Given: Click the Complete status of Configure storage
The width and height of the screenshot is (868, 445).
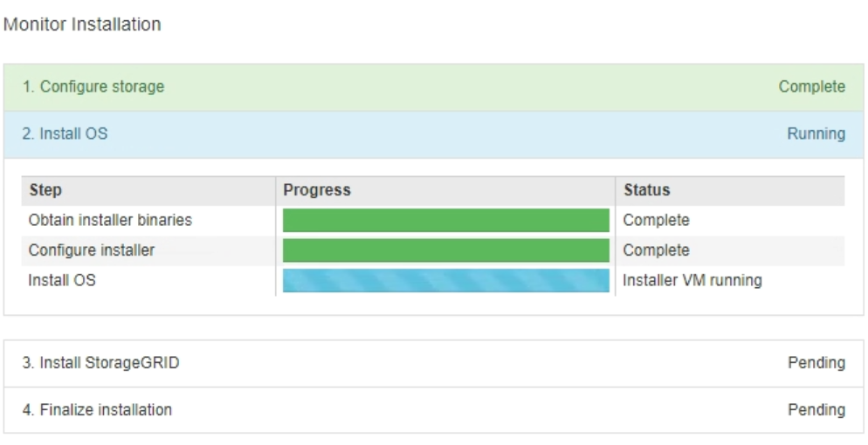Looking at the screenshot, I should pos(811,86).
